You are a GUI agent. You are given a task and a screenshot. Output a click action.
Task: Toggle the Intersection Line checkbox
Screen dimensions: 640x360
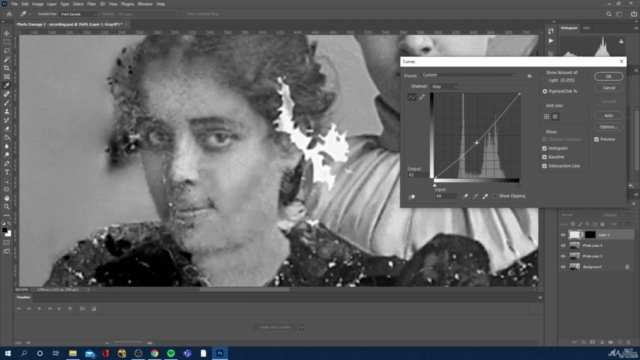tap(544, 166)
